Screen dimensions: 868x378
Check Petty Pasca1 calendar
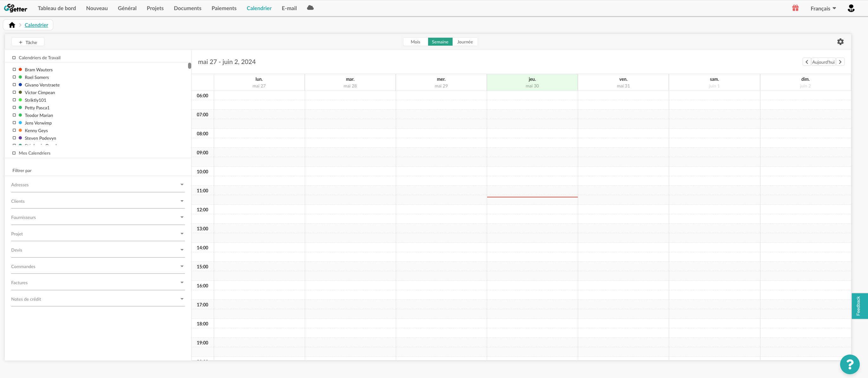pyautogui.click(x=14, y=107)
